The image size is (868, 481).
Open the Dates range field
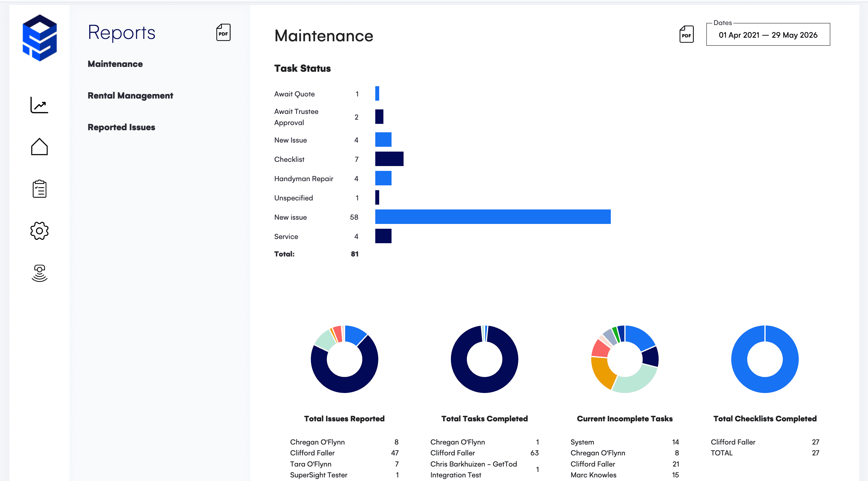tap(768, 35)
